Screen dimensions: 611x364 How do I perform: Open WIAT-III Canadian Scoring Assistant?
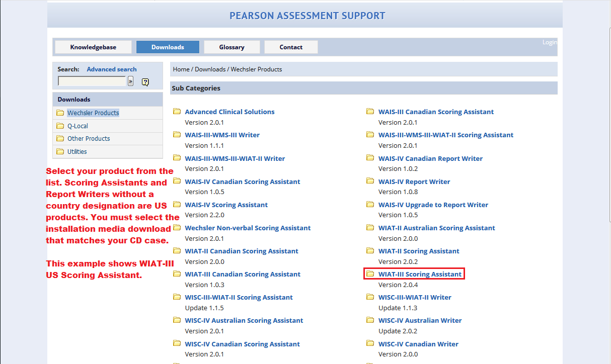tap(243, 275)
